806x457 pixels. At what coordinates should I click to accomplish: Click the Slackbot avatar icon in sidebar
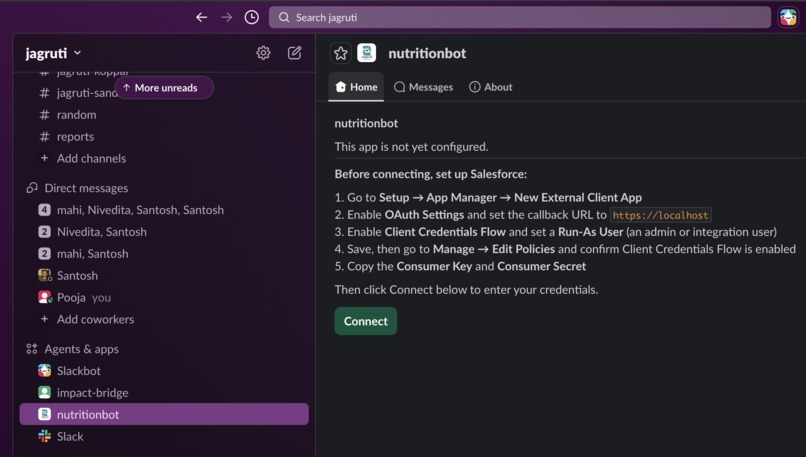45,371
